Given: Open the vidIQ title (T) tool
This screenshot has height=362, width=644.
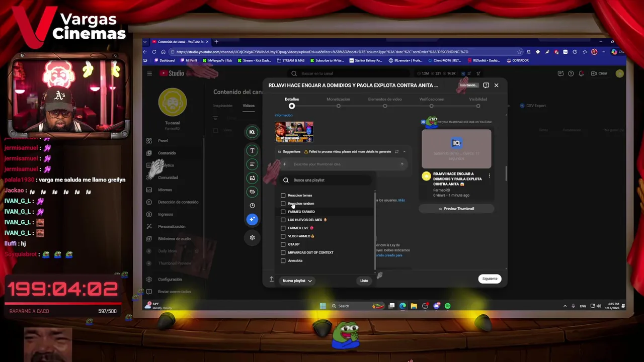Looking at the screenshot, I should click(x=252, y=150).
